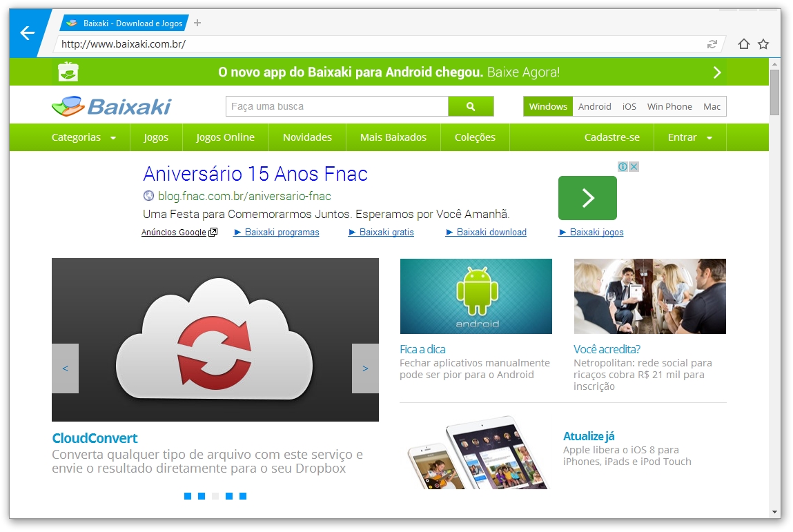The image size is (793, 532).
Task: Click the iPhone and iPad thumbnail
Action: point(478,453)
